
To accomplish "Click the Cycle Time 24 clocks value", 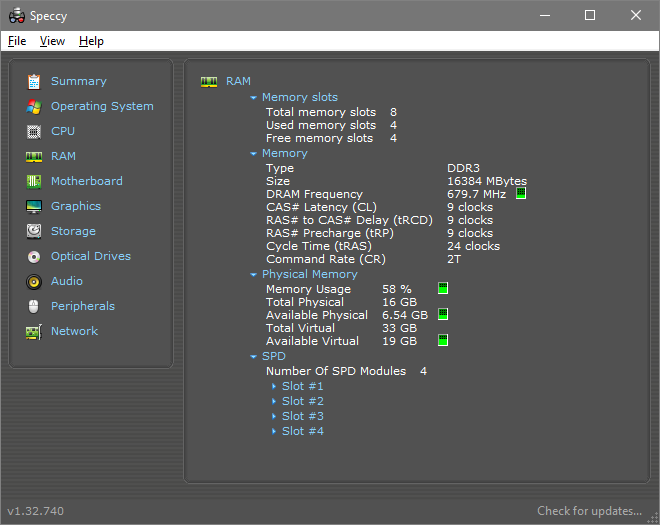I will 474,246.
